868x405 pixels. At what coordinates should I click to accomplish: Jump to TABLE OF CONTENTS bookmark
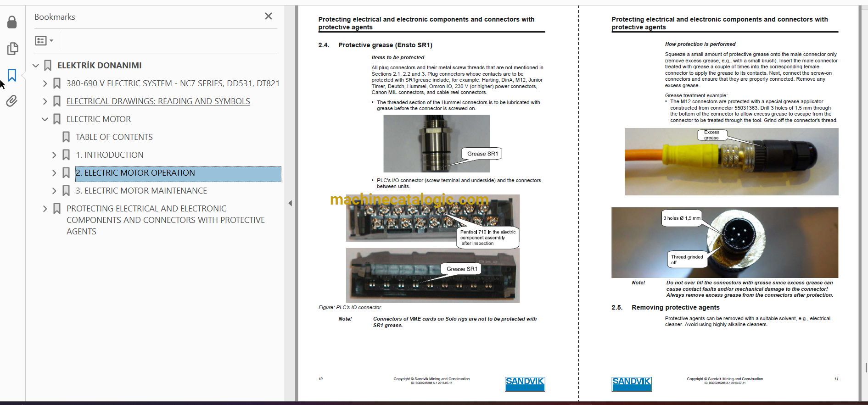coord(114,137)
